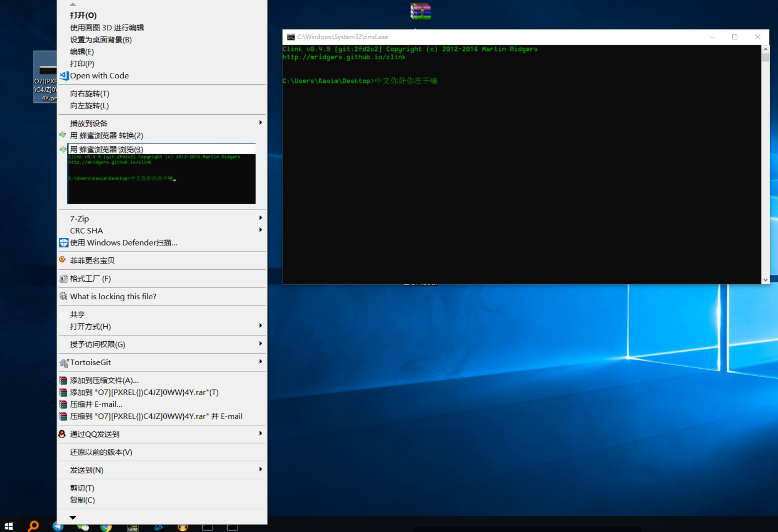Choose 设置为桌面背景(B)
This screenshot has height=532, width=778.
pyautogui.click(x=162, y=39)
